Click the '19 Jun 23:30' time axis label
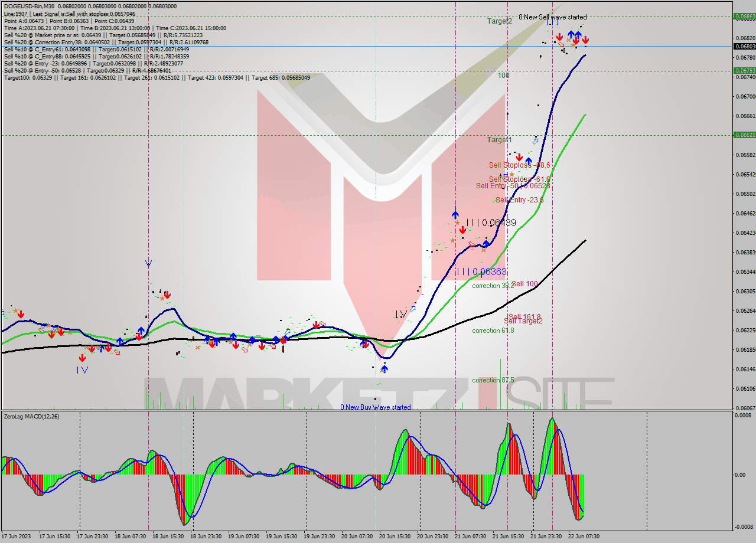The width and height of the screenshot is (756, 543). tap(320, 537)
